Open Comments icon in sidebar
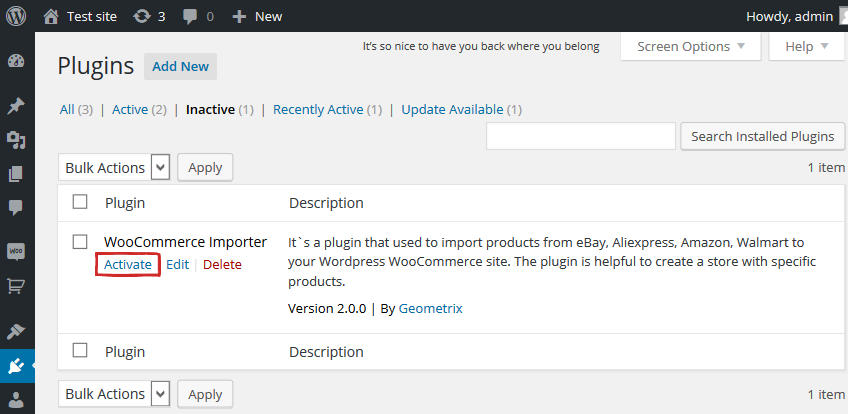 (16, 208)
